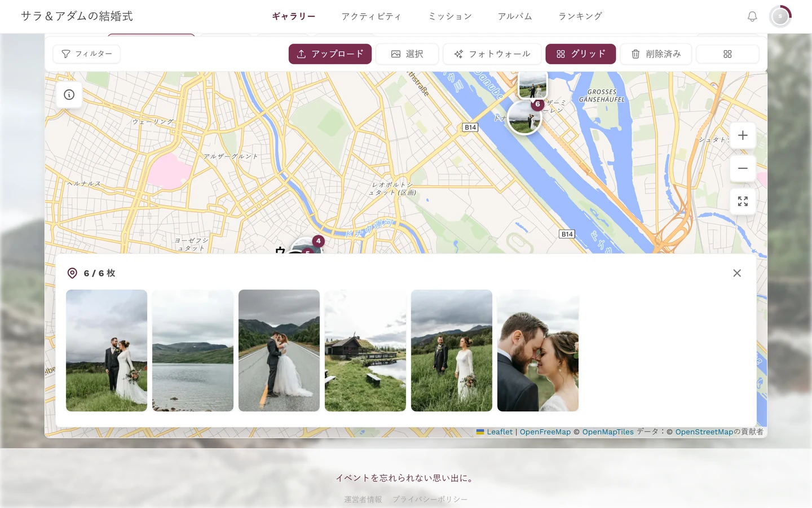
Task: Click the サラ＆アダムの結婚式 title
Action: [x=77, y=16]
